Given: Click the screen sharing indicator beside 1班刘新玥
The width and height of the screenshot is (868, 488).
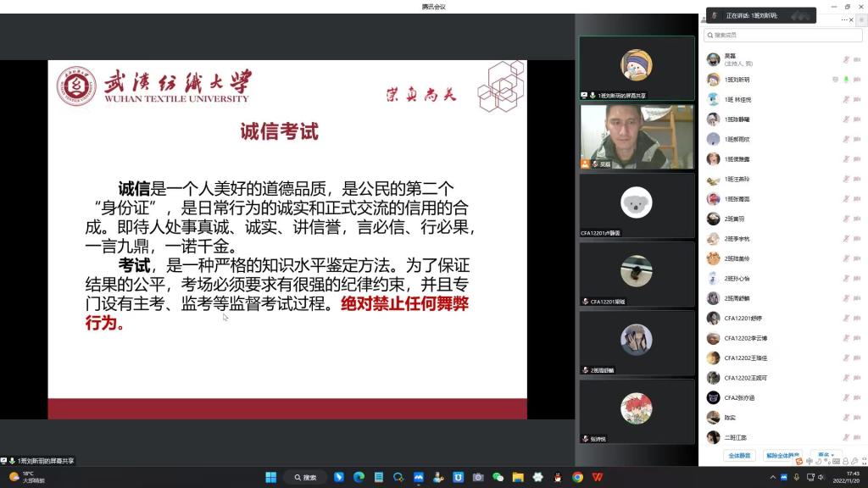Looking at the screenshot, I should click(835, 79).
